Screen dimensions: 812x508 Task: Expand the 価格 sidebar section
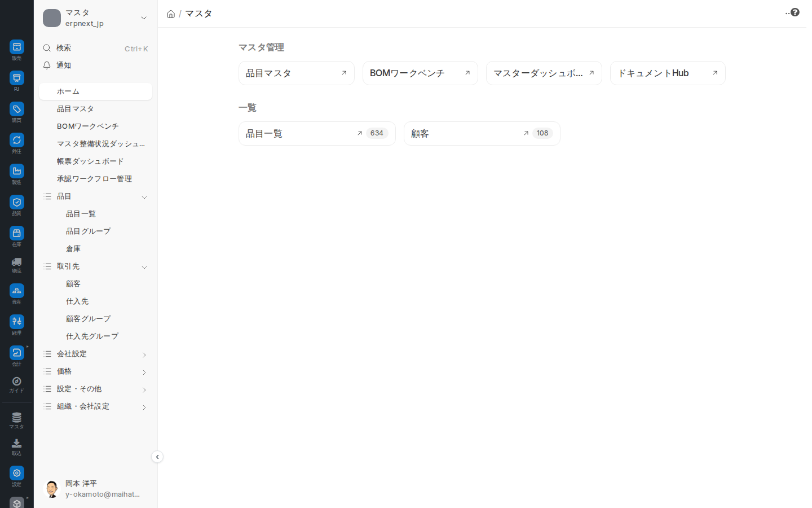point(144,372)
